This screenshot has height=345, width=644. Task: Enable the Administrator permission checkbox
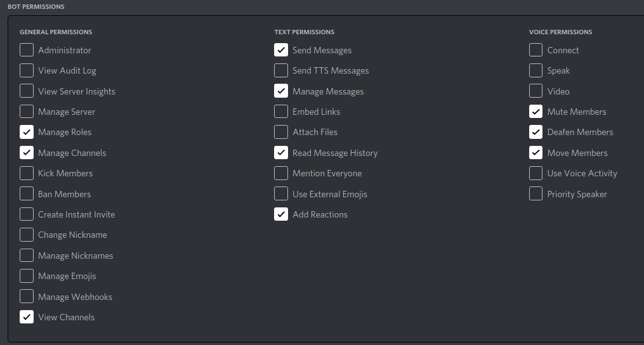click(27, 50)
